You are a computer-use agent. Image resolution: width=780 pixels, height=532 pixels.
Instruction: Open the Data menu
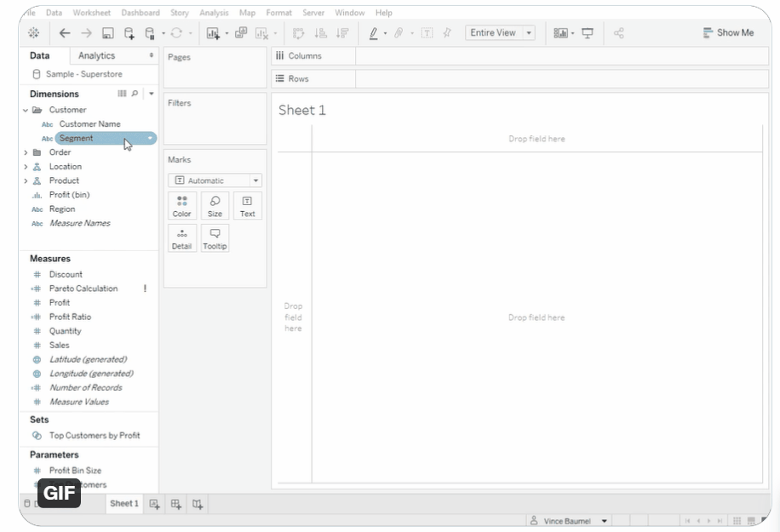click(54, 13)
